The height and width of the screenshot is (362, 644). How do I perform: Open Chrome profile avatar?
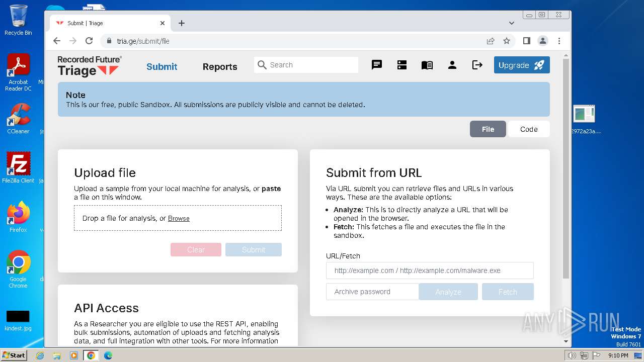[x=543, y=41]
